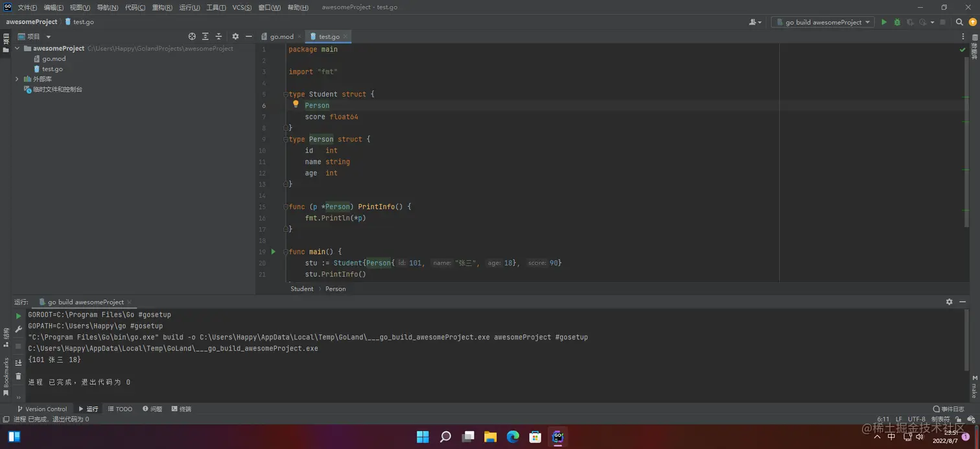Open Search Everywhere magnifier icon
The image size is (980, 449).
(960, 22)
